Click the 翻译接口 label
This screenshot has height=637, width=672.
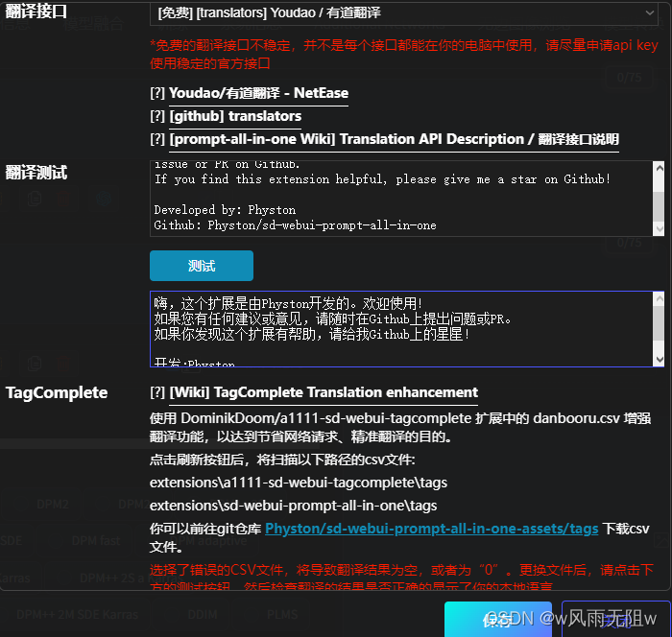[36, 12]
